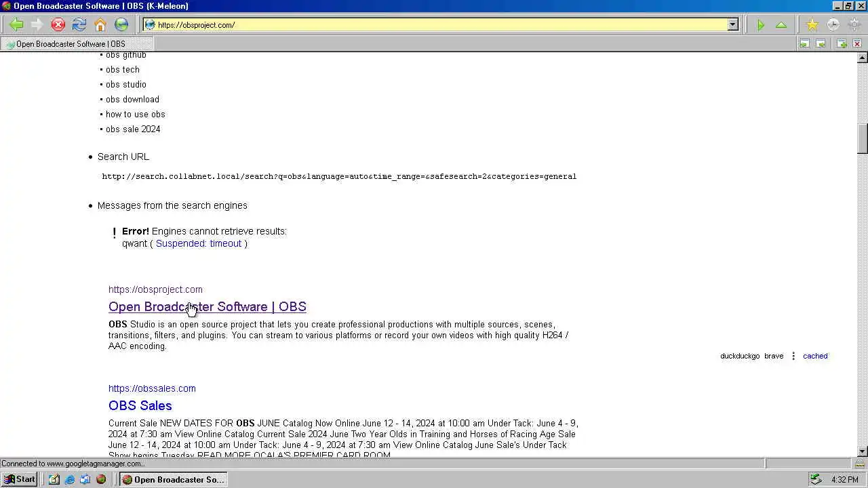868x488 pixels.
Task: Open a new tab with the plus icon
Action: click(x=842, y=44)
